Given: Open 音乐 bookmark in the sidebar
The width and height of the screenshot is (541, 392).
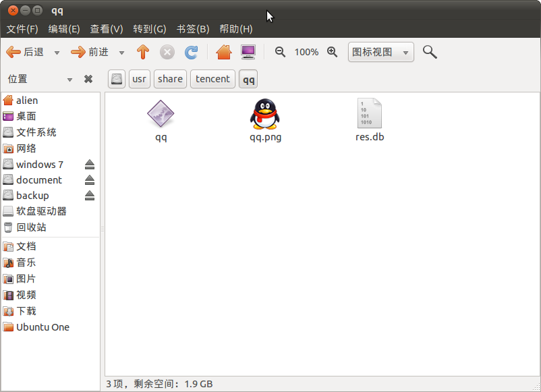Looking at the screenshot, I should pos(51,262).
